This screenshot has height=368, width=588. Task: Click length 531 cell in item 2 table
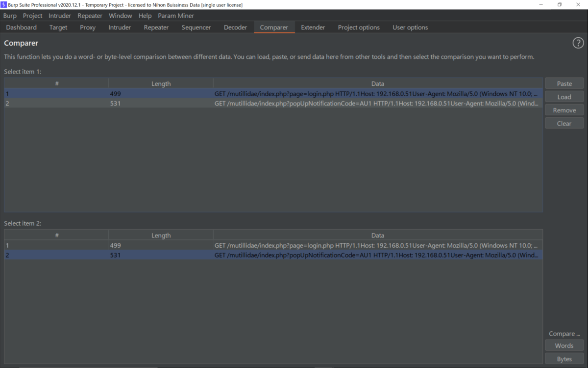(x=161, y=255)
